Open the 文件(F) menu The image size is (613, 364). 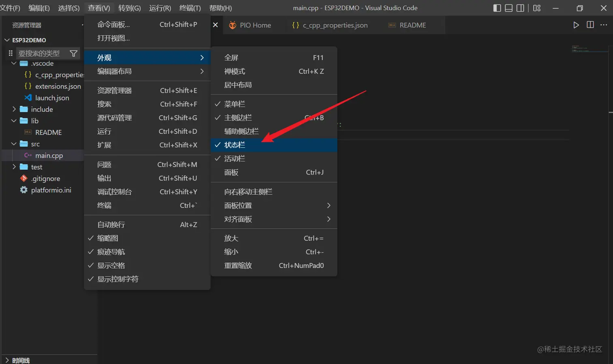10,8
